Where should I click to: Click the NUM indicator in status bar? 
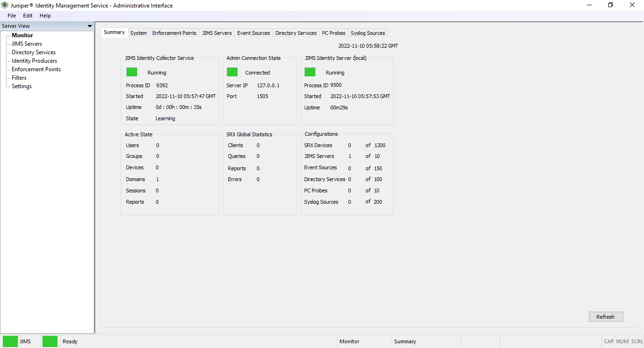pos(622,341)
